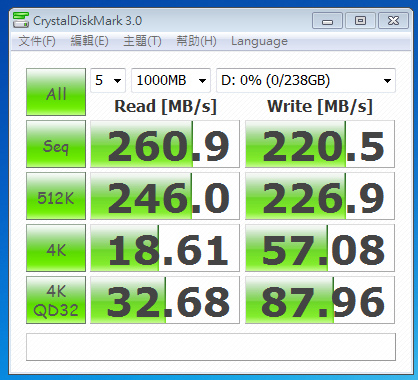Open the Language menu
Screen dimensions: 418x380
tap(259, 41)
